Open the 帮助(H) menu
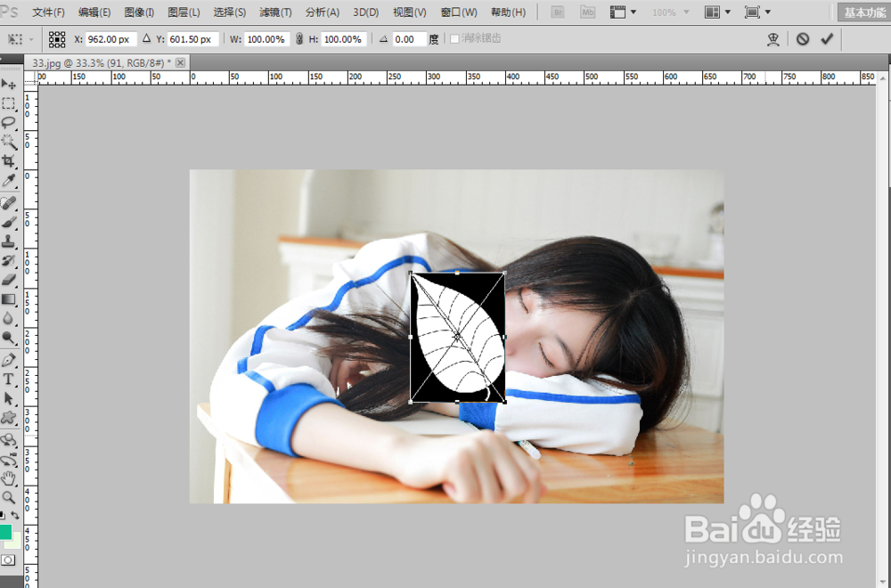 (508, 12)
